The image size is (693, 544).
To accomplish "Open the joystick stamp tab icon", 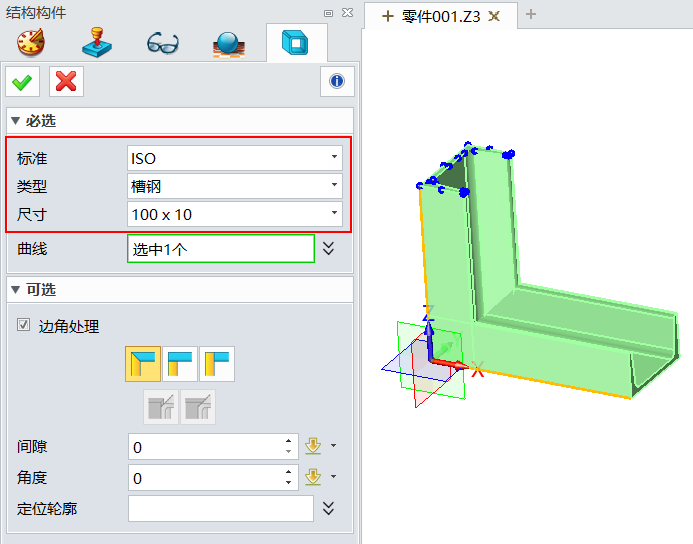I will (97, 43).
